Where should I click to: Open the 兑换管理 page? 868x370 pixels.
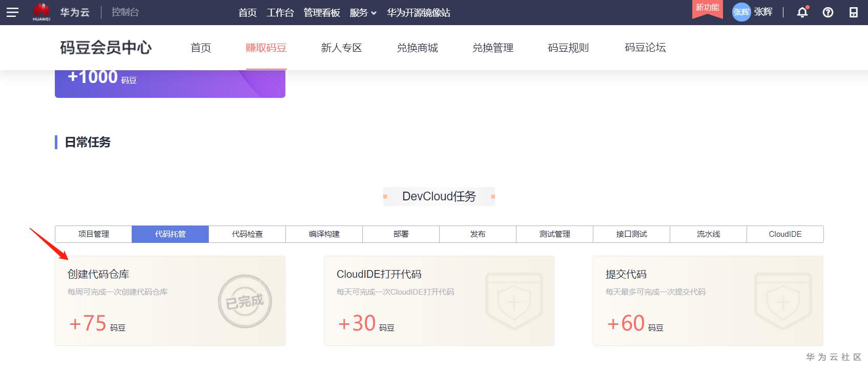(x=493, y=48)
